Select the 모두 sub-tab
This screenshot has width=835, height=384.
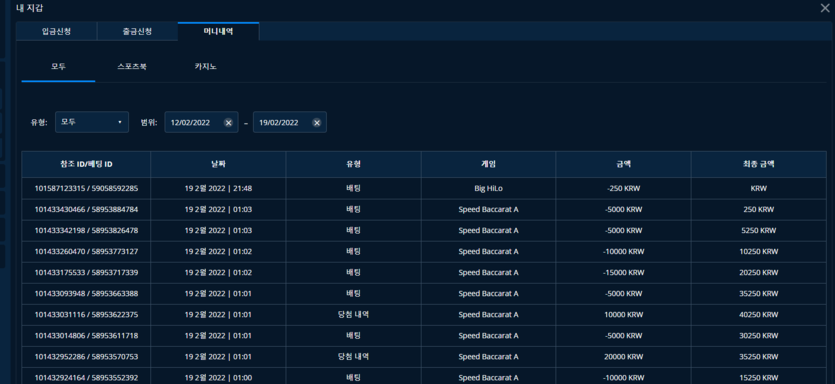pyautogui.click(x=59, y=68)
